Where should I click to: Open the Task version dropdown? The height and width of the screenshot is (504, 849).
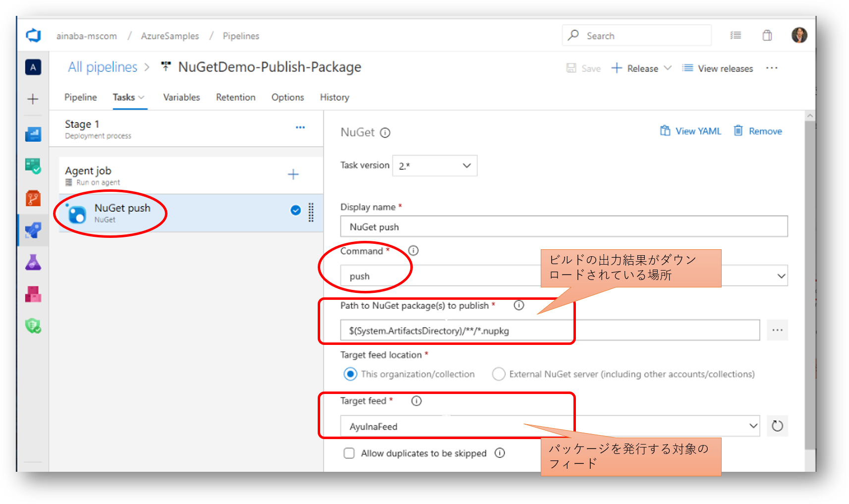click(x=435, y=166)
